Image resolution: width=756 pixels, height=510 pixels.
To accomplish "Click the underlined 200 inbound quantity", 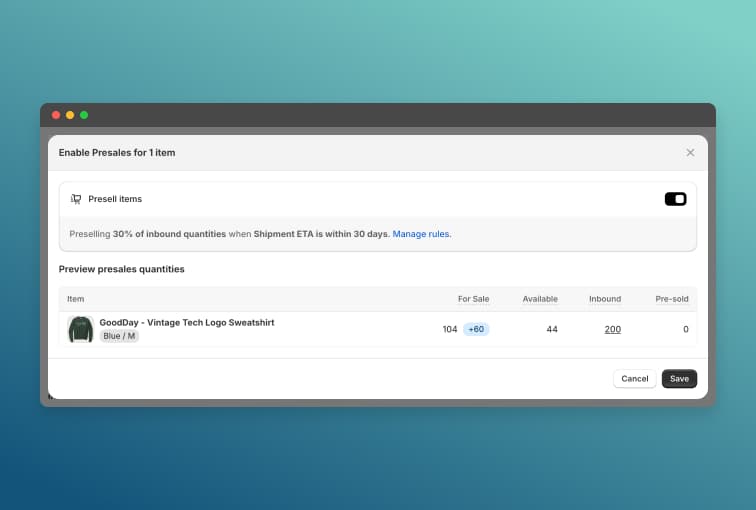I will click(612, 329).
